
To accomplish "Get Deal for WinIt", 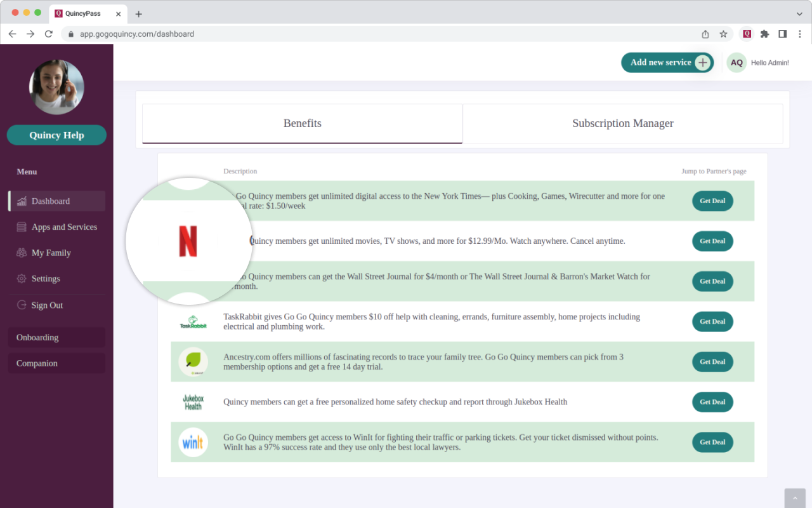I will 712,443.
